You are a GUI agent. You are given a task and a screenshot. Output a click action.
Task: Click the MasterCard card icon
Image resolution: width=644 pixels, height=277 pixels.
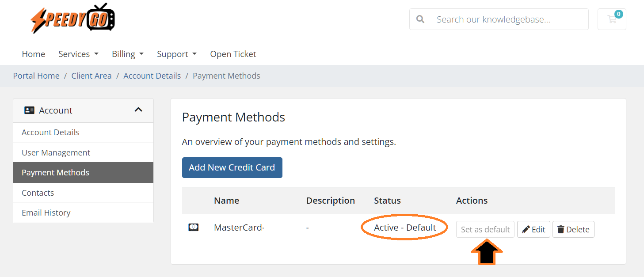(x=193, y=228)
